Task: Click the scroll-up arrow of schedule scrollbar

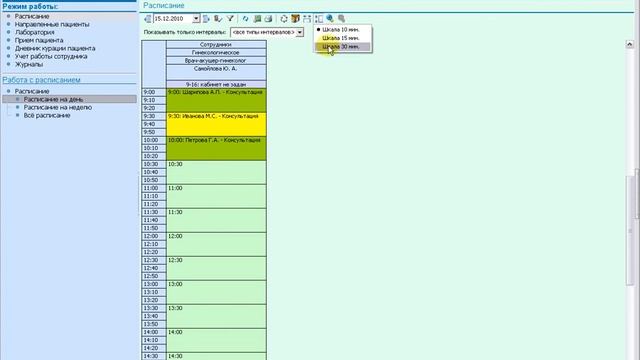Action: [x=630, y=44]
